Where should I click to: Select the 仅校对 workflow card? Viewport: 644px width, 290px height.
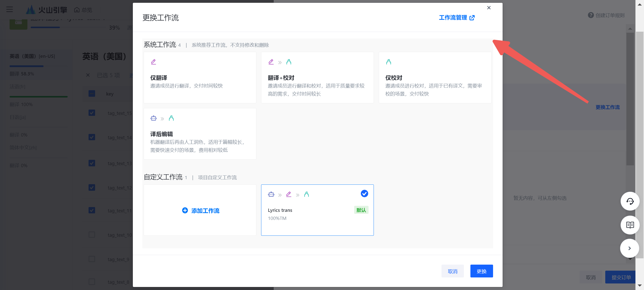coord(435,78)
